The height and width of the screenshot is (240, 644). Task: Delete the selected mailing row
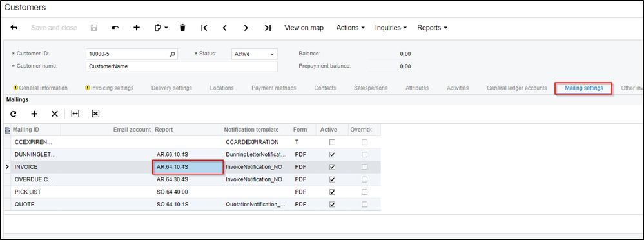55,114
